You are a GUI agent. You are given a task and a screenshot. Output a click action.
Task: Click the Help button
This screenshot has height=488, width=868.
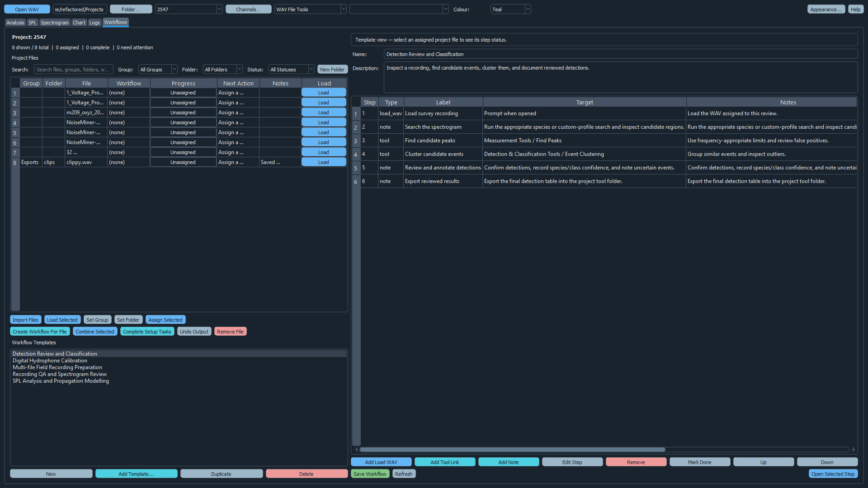coord(856,9)
